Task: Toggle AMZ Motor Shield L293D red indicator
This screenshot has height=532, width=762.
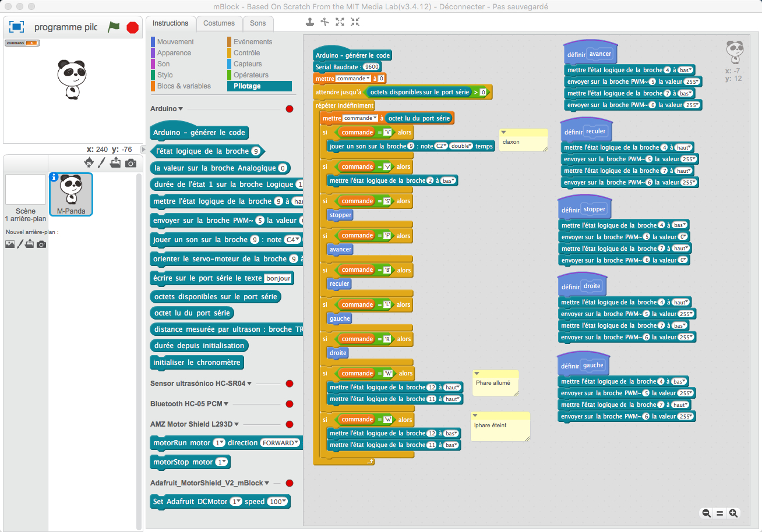Action: click(290, 424)
